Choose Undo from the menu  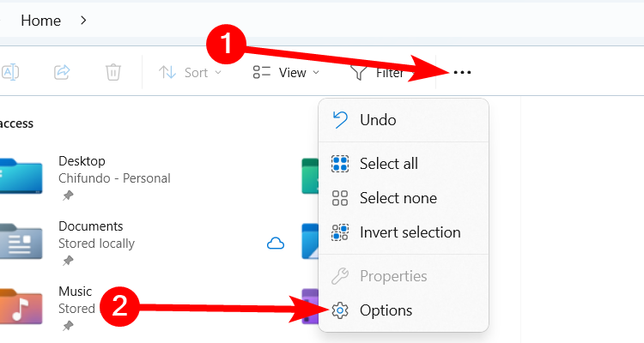pyautogui.click(x=378, y=120)
